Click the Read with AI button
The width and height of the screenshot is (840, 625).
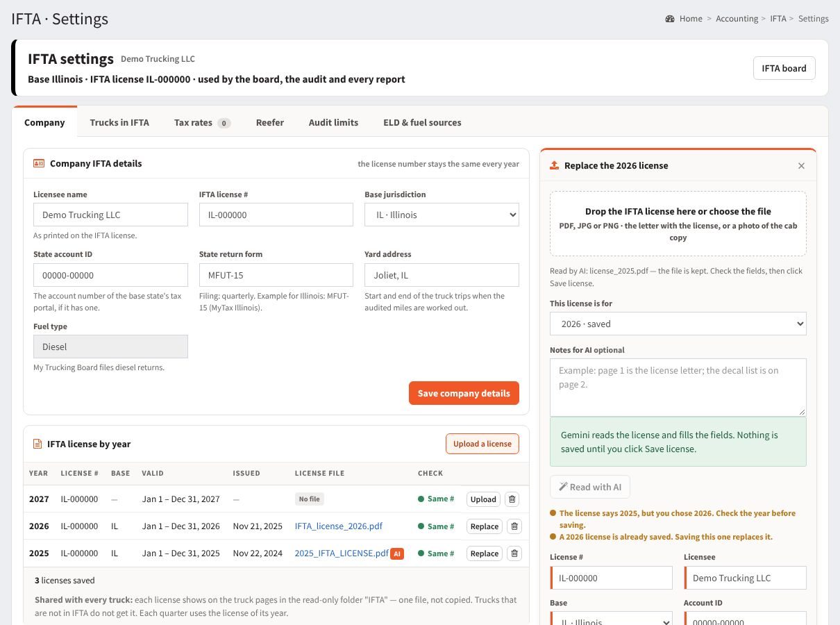tap(590, 487)
